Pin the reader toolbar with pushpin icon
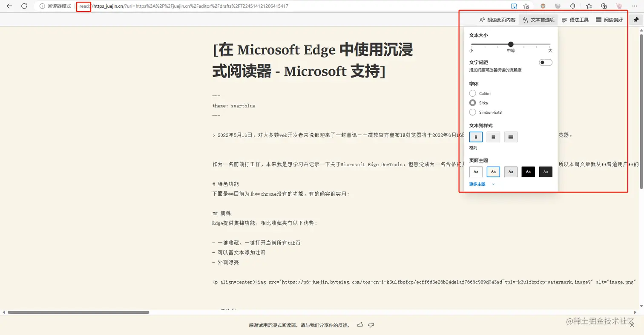 click(x=636, y=20)
